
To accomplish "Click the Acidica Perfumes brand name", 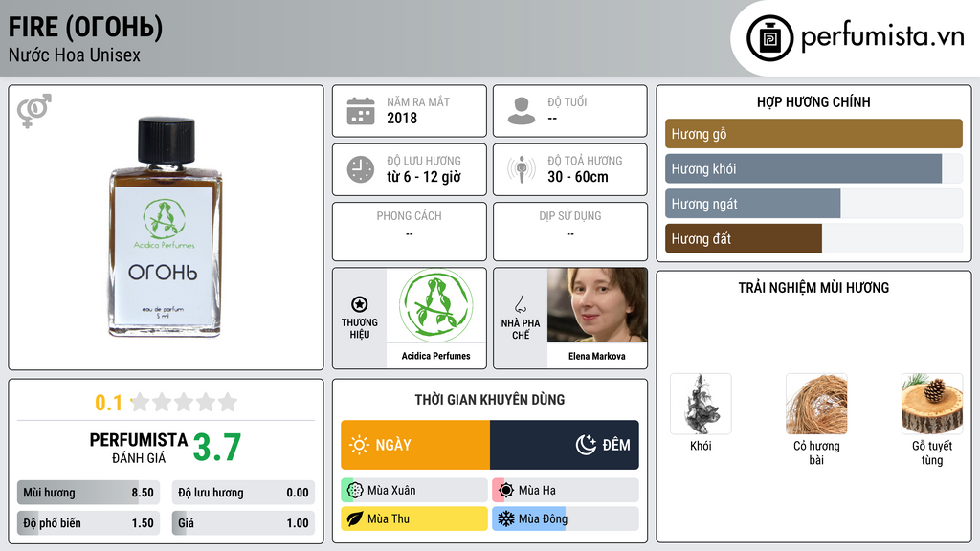I will pyautogui.click(x=435, y=356).
